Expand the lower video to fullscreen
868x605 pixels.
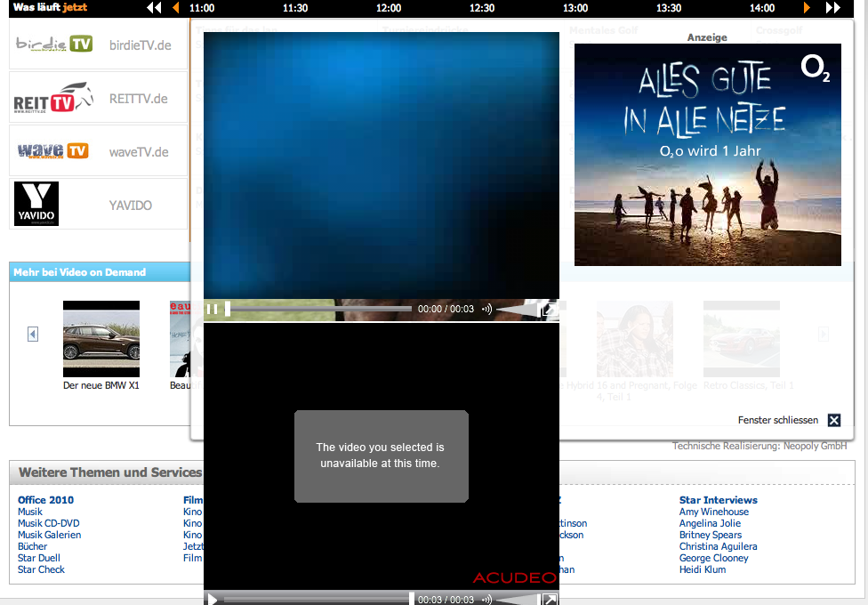[550, 600]
